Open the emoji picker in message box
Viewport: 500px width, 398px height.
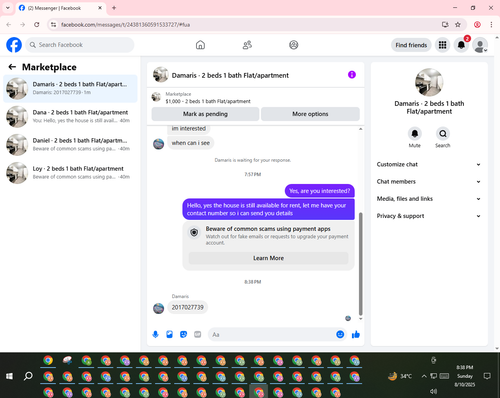(340, 334)
